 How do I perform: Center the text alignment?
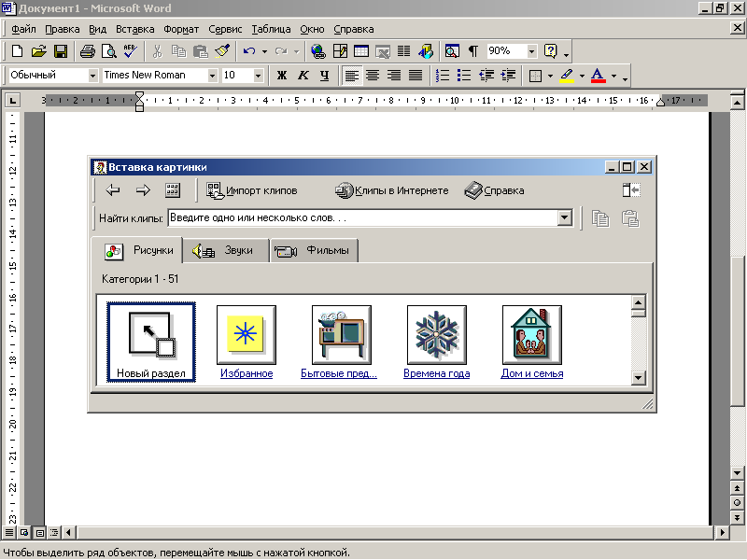(373, 76)
